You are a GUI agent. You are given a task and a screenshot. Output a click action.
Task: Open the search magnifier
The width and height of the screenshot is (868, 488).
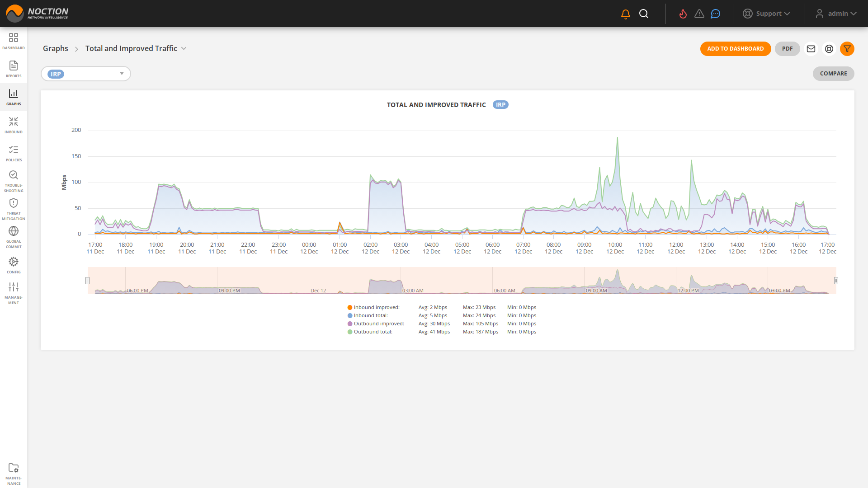coord(644,14)
